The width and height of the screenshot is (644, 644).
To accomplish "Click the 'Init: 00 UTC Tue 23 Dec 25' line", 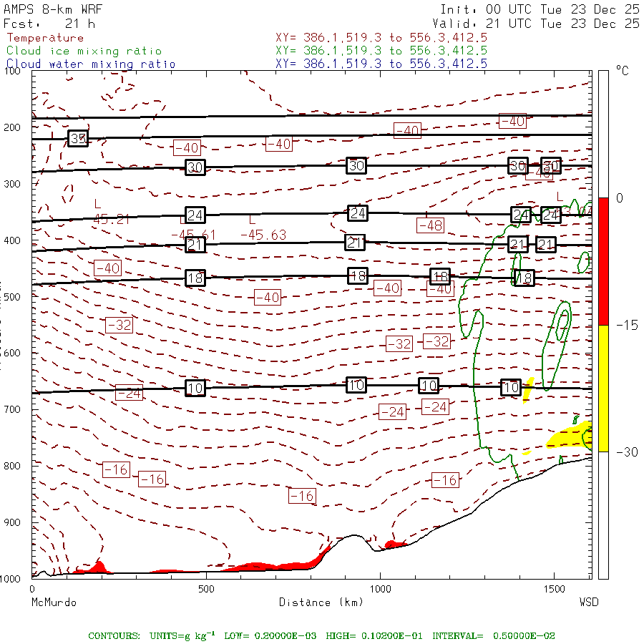I will [x=540, y=9].
